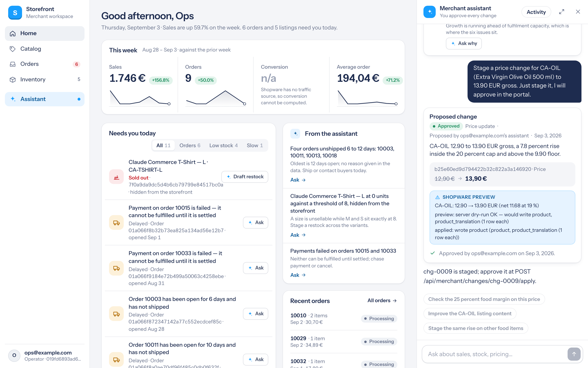Click the sparkle icon beside From the assistant
Screen dimensions: 588x368
[295, 134]
